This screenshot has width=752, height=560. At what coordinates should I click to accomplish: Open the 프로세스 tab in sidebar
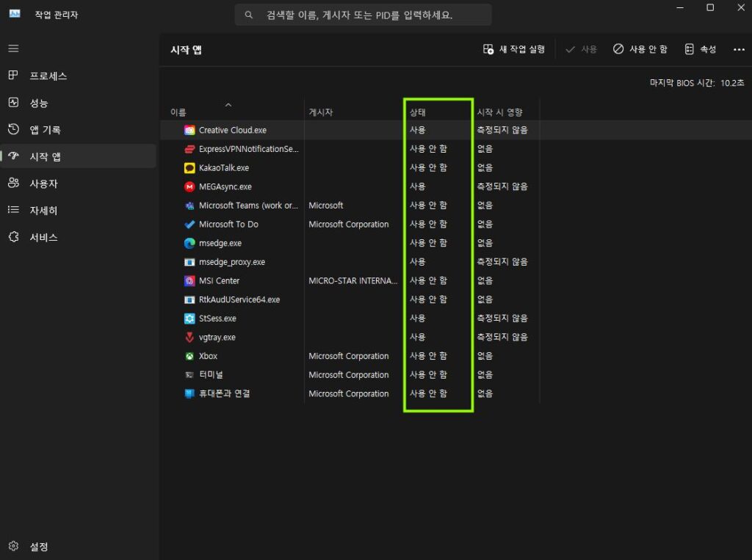point(48,76)
